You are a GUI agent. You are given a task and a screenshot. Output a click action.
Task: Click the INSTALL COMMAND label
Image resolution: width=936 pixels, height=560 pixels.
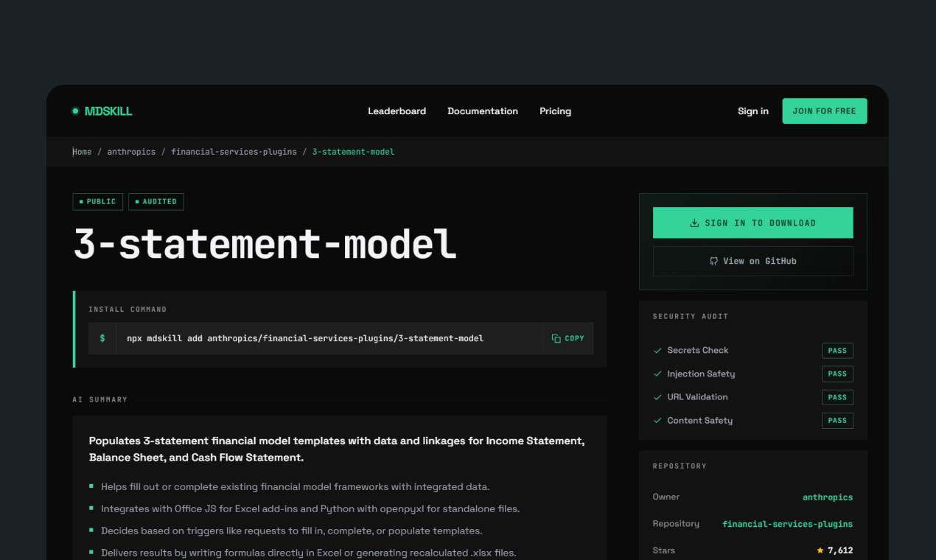click(x=128, y=309)
